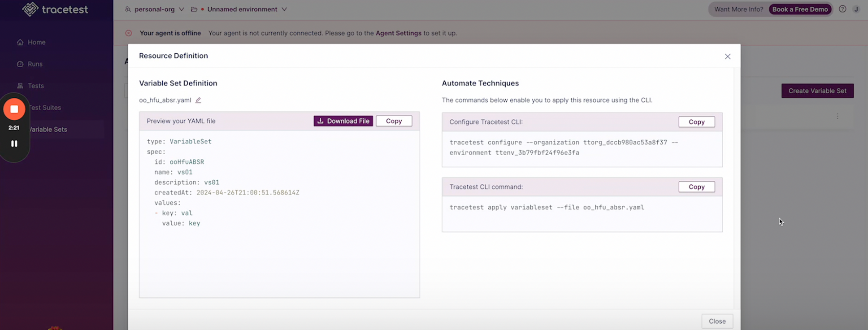The height and width of the screenshot is (330, 868).
Task: Click the Runs clock icon
Action: coord(20,64)
